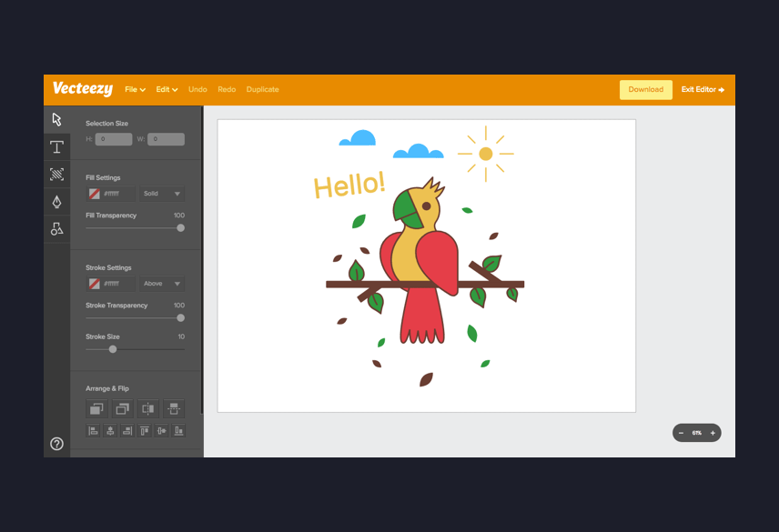Click the help question mark icon
Screen dimensions: 779x532
tap(56, 444)
